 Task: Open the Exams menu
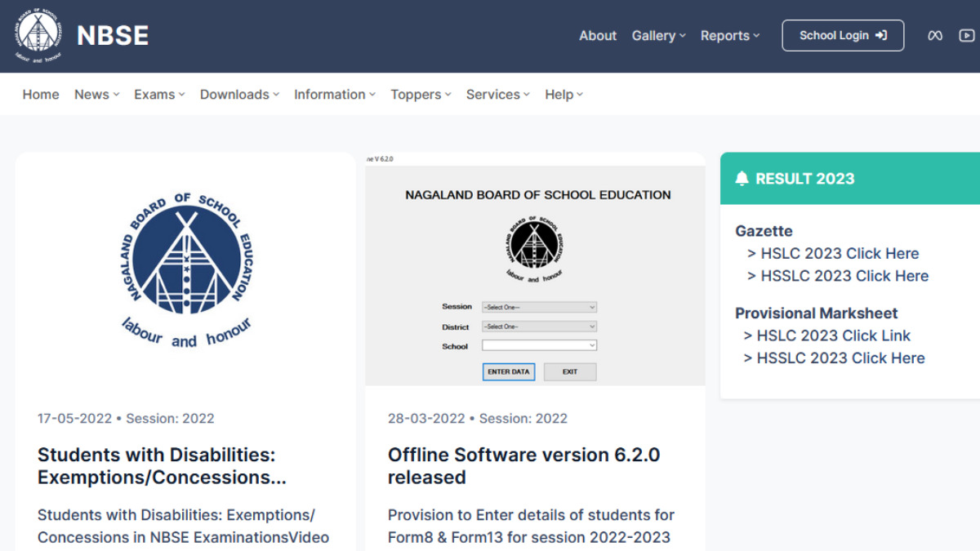tap(159, 95)
